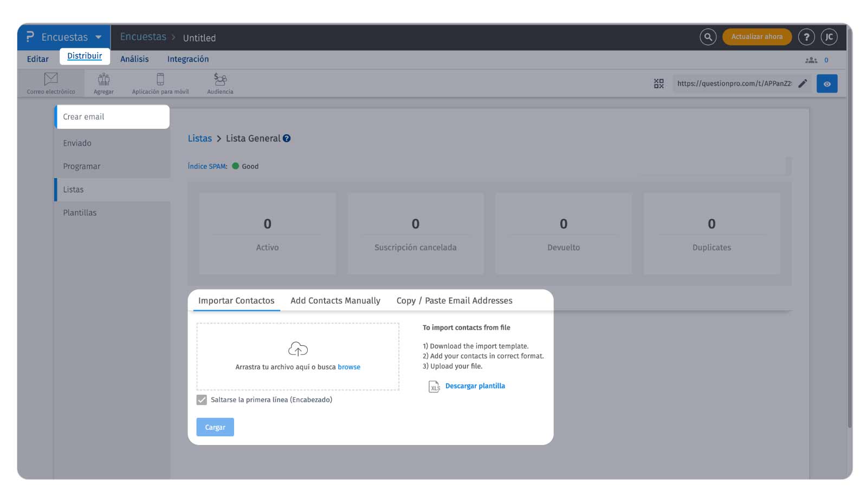Open Programar in sidebar
The image size is (867, 504).
pos(112,166)
